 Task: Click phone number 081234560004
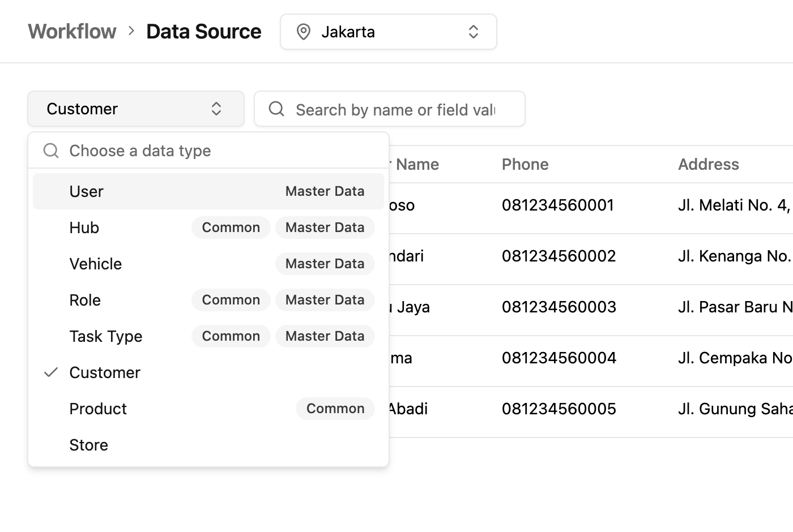pos(558,358)
